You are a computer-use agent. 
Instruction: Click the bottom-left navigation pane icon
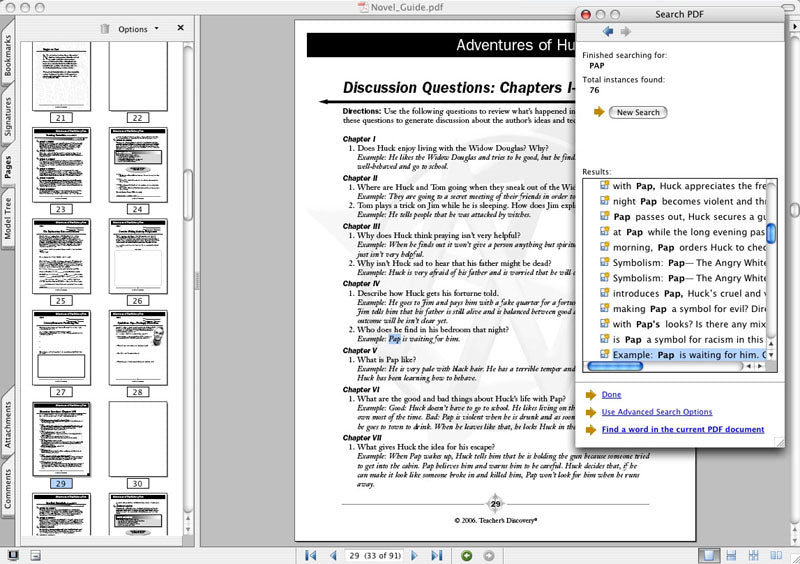13,555
